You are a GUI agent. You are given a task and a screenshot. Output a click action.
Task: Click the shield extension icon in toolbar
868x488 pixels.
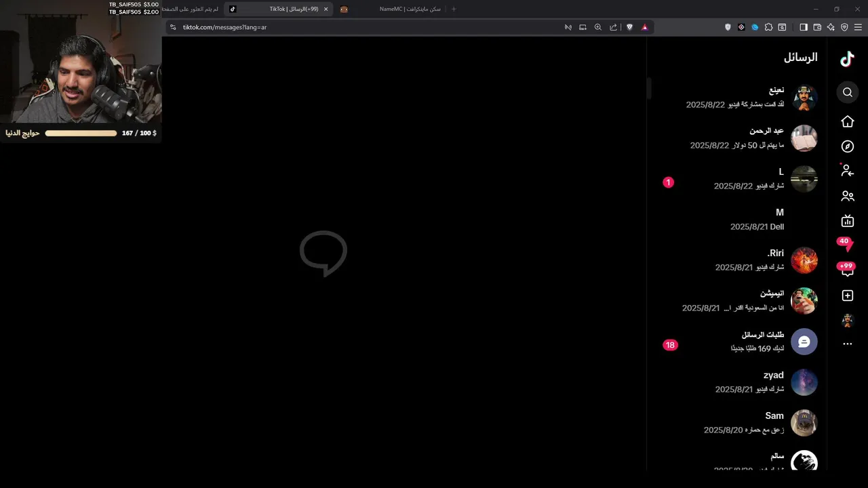pos(728,27)
